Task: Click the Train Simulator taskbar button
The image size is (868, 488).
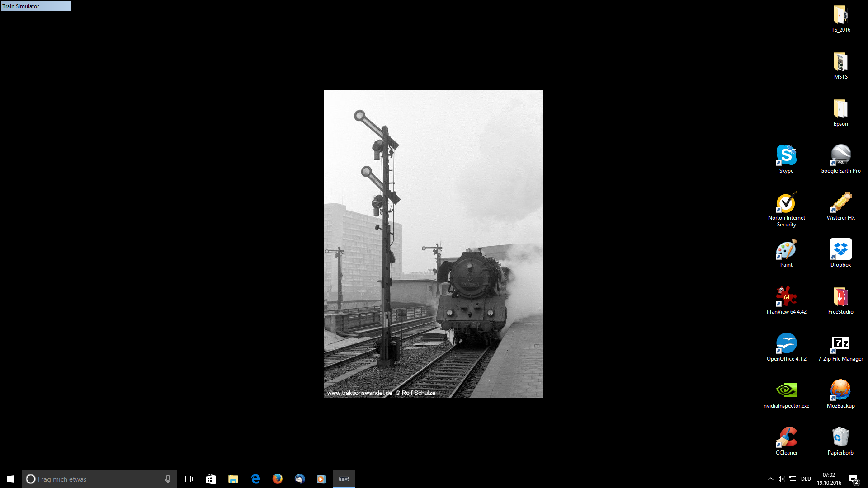Action: 344,479
